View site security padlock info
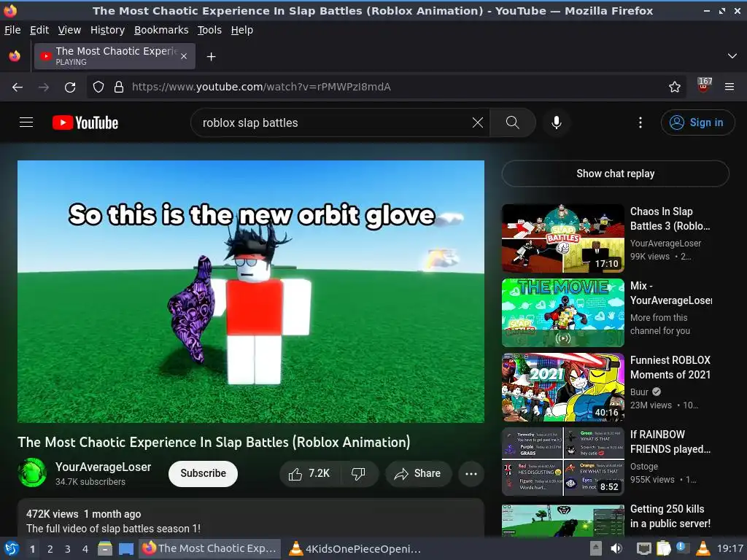747x560 pixels. 119,87
